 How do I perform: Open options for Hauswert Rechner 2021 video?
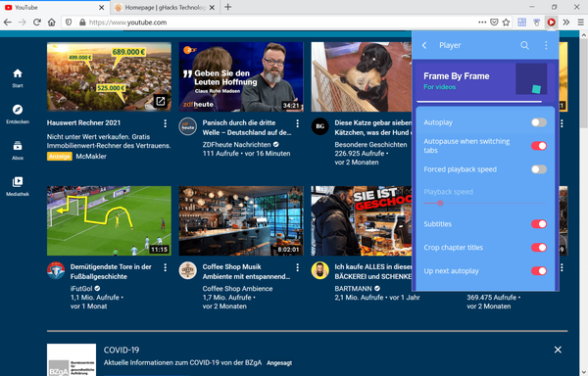pos(165,123)
